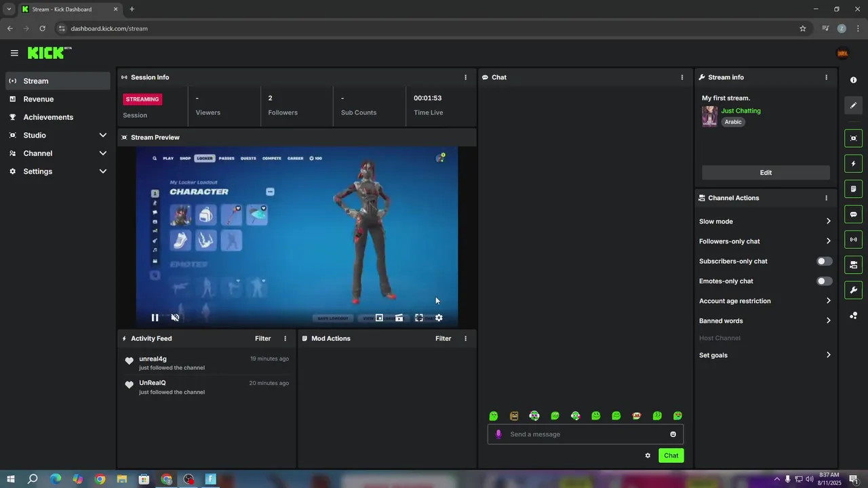The width and height of the screenshot is (868, 488).
Task: Open Activity Feed options menu
Action: pos(285,338)
